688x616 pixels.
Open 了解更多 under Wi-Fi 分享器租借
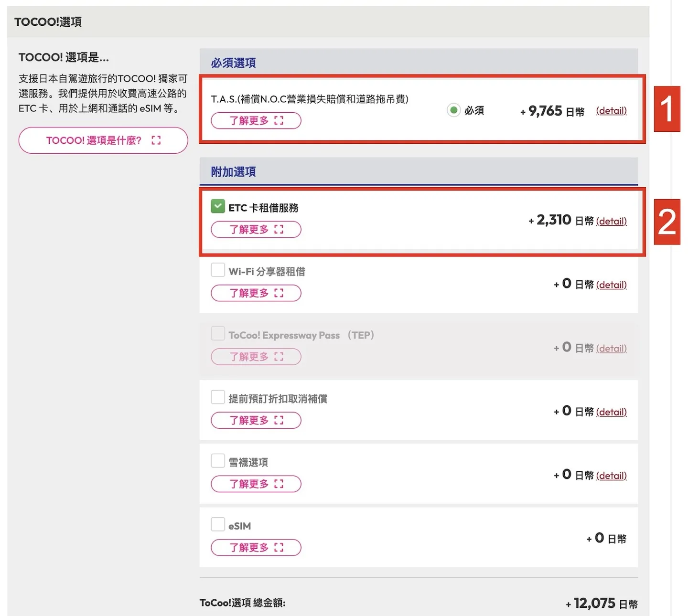256,293
